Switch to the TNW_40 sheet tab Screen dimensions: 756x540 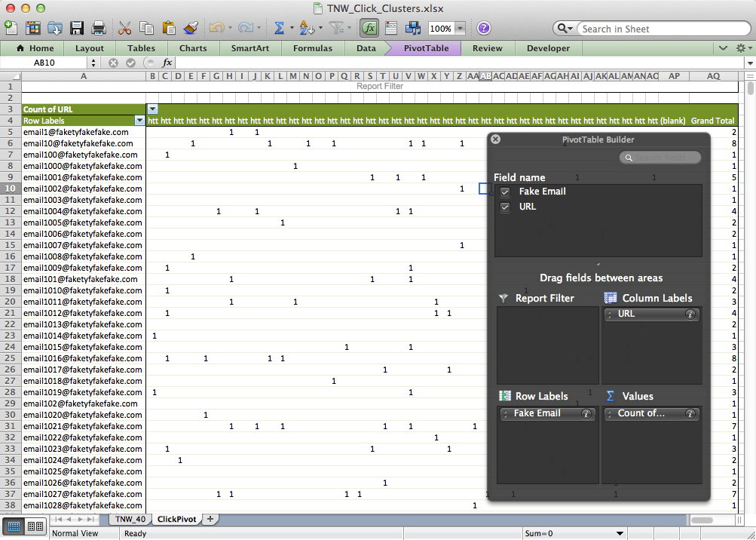click(130, 519)
